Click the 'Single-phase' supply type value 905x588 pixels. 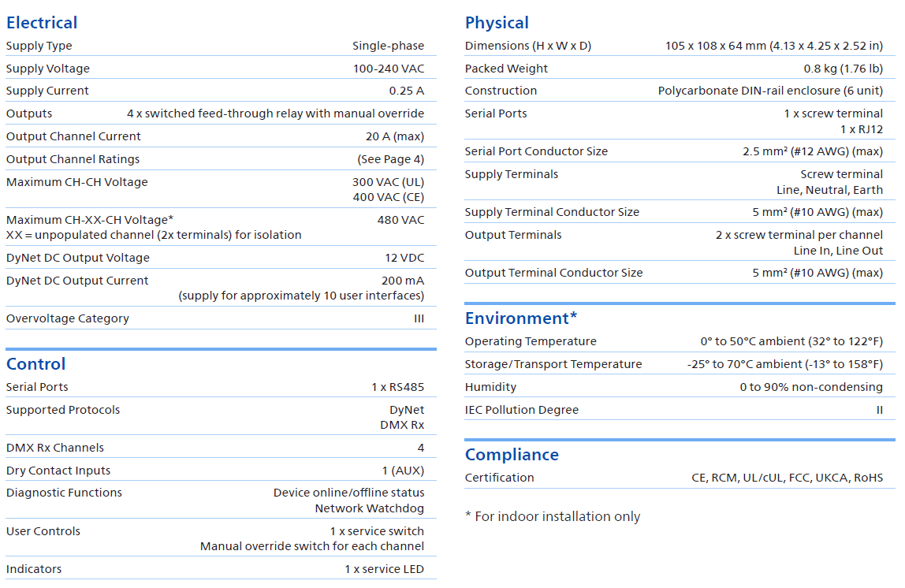(x=388, y=46)
